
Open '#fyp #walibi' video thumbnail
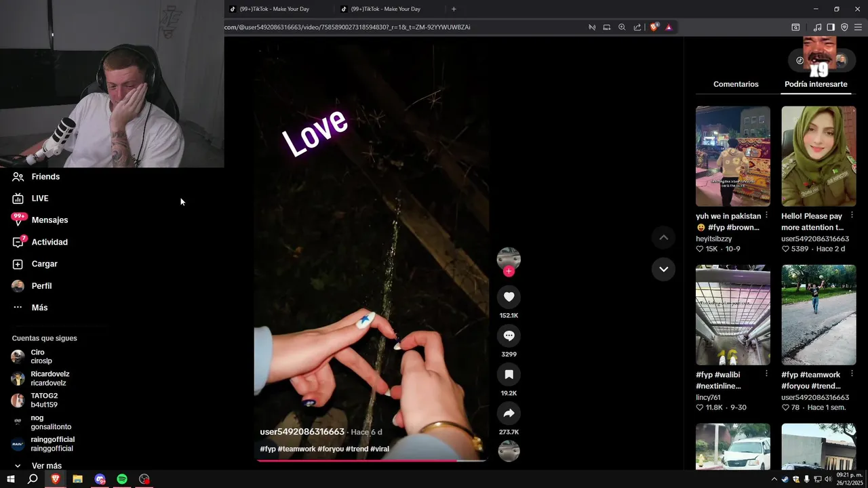[733, 314]
